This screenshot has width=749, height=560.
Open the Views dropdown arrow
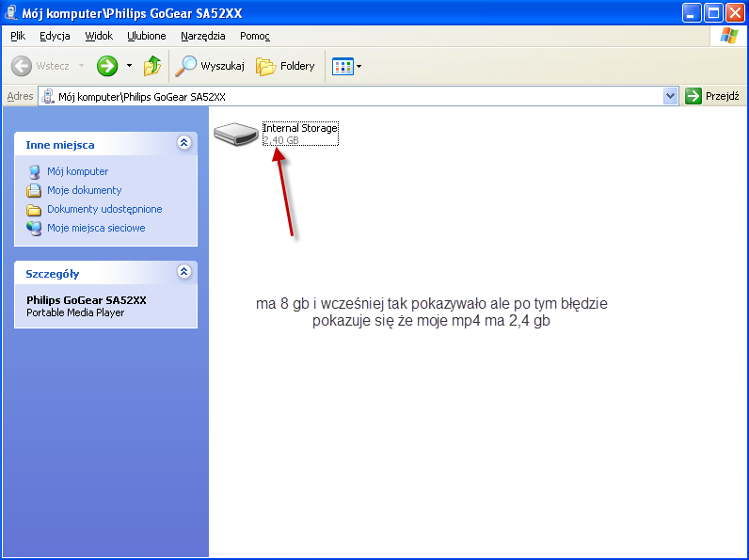coord(359,67)
